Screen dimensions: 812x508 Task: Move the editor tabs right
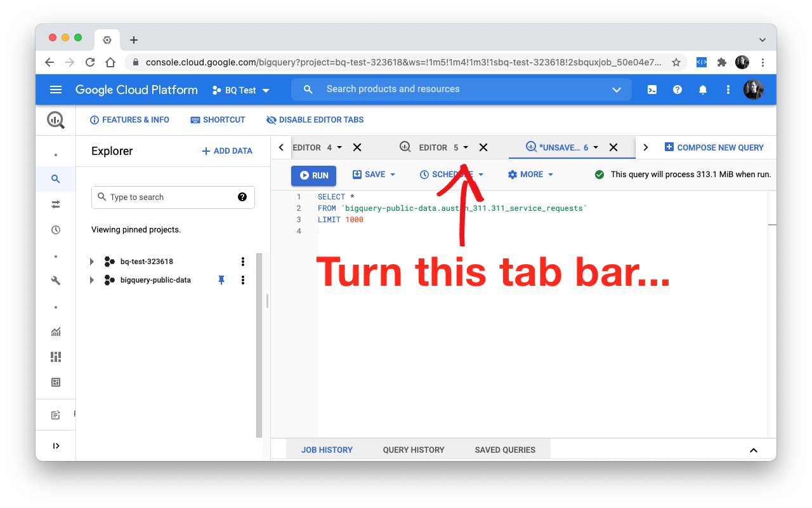[646, 147]
